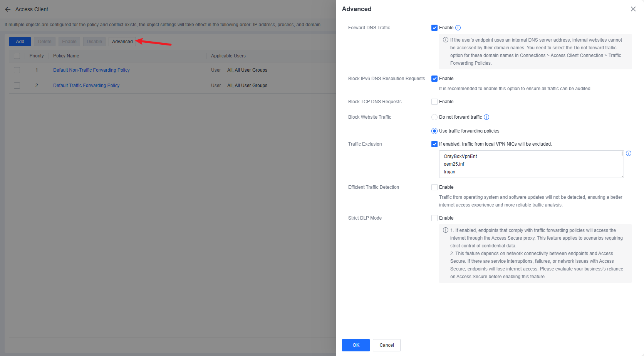Select Do not forward traffic radio
The width and height of the screenshot is (644, 356).
tap(434, 117)
